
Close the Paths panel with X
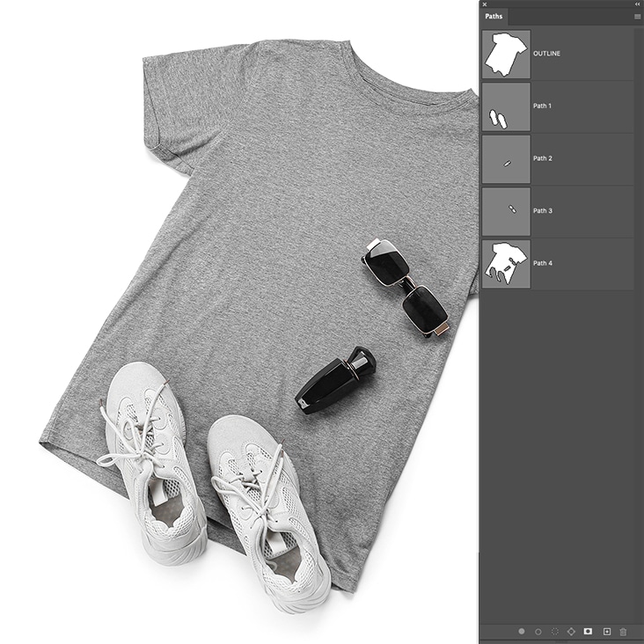[x=485, y=4]
